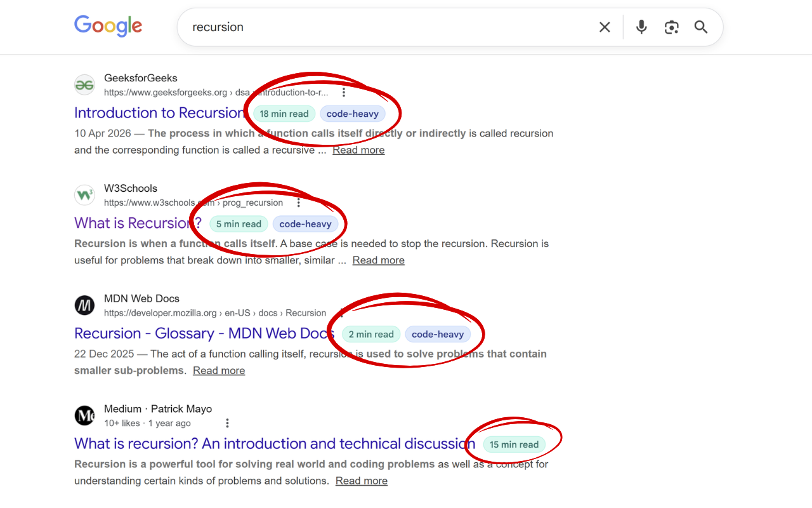Click the 10+ likes · 1 year ago text
The height and width of the screenshot is (508, 812).
point(147,424)
